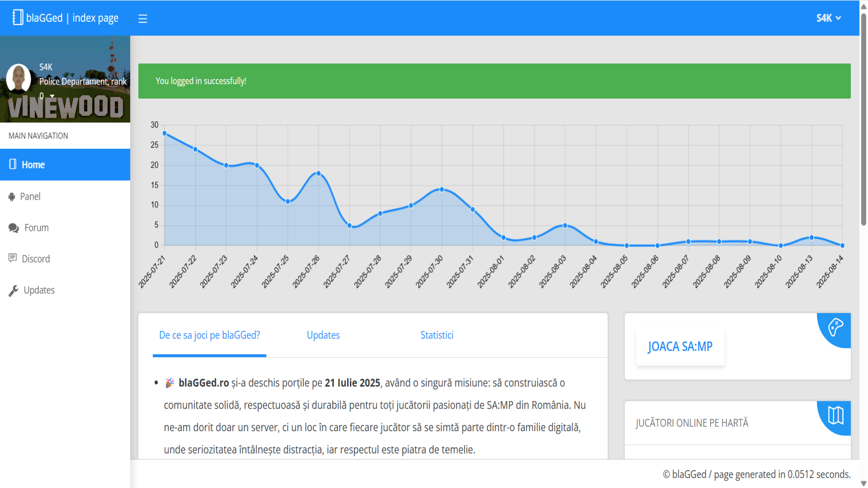Click the 2025-07-26 chart data point
This screenshot has height=488, width=868.
coord(318,174)
